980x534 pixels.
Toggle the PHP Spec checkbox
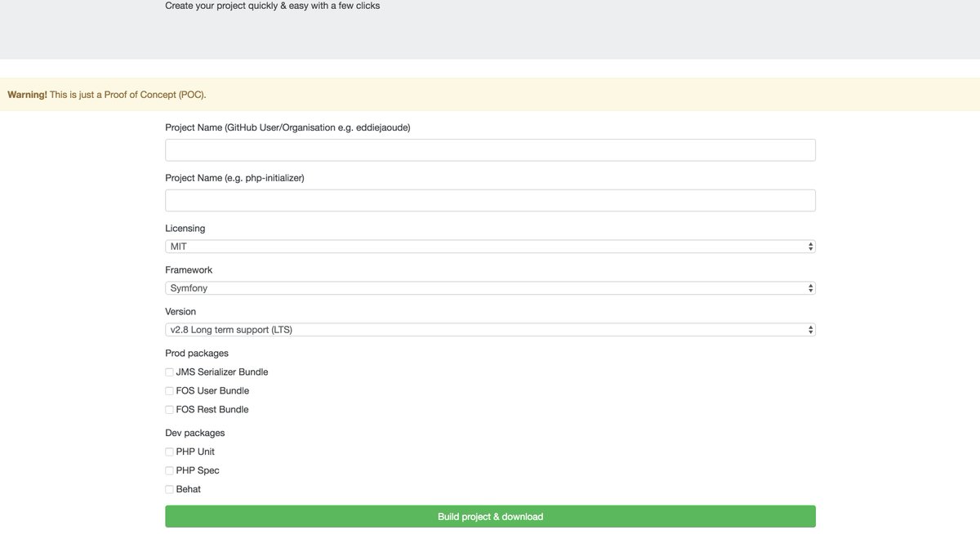(169, 471)
